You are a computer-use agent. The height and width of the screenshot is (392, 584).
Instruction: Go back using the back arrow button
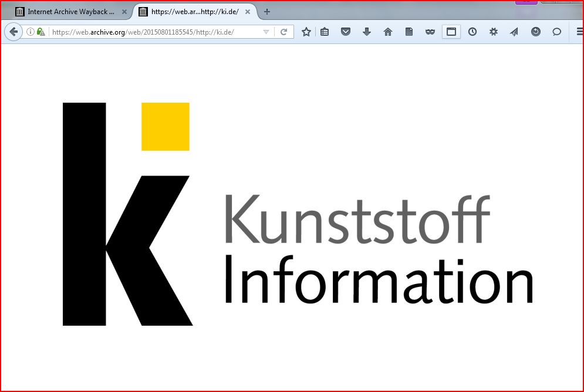tap(13, 32)
